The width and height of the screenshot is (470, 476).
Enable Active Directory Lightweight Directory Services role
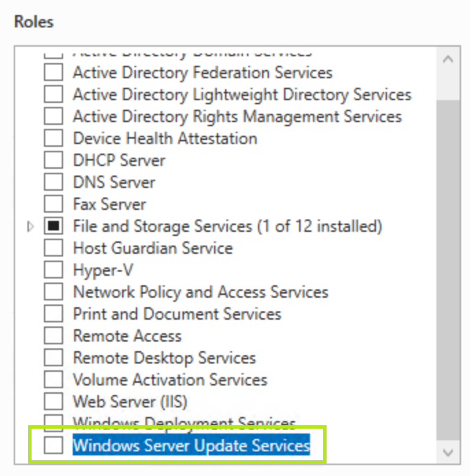point(54,95)
